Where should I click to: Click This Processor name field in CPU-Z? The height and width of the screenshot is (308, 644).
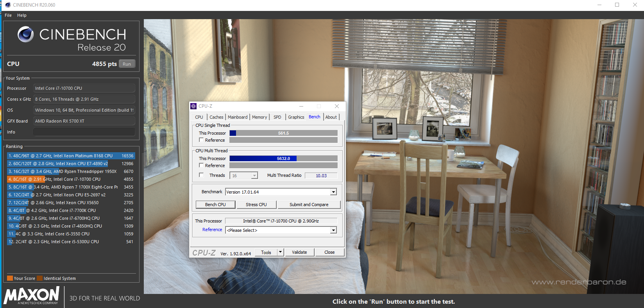coord(281,221)
